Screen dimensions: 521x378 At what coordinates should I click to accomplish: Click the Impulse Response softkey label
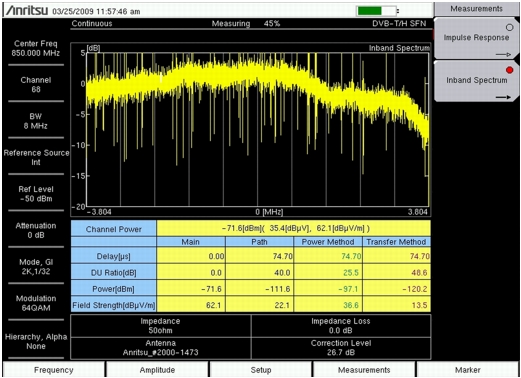pos(476,37)
